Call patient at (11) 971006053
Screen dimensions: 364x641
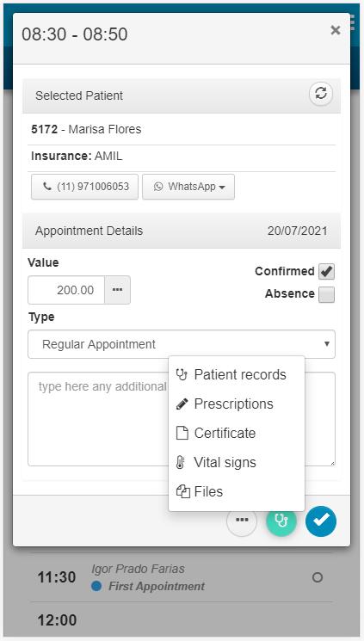pyautogui.click(x=84, y=187)
